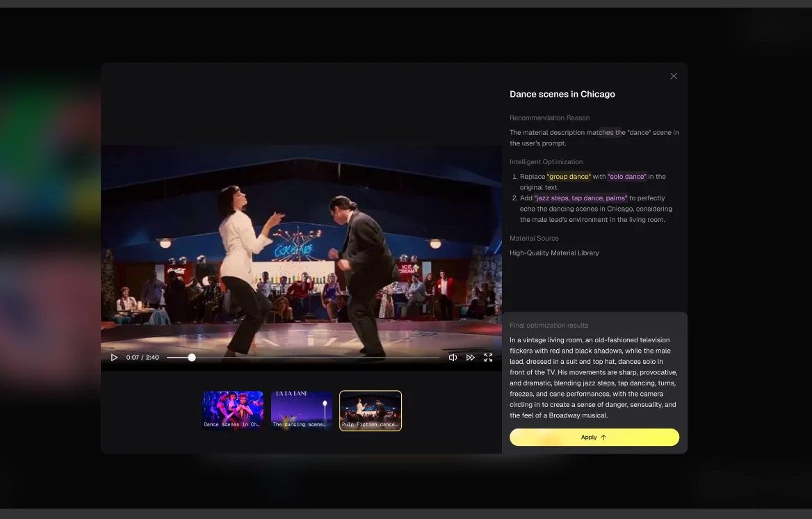This screenshot has height=519, width=812.
Task: Click the Final optimization results heading
Action: [x=549, y=325]
